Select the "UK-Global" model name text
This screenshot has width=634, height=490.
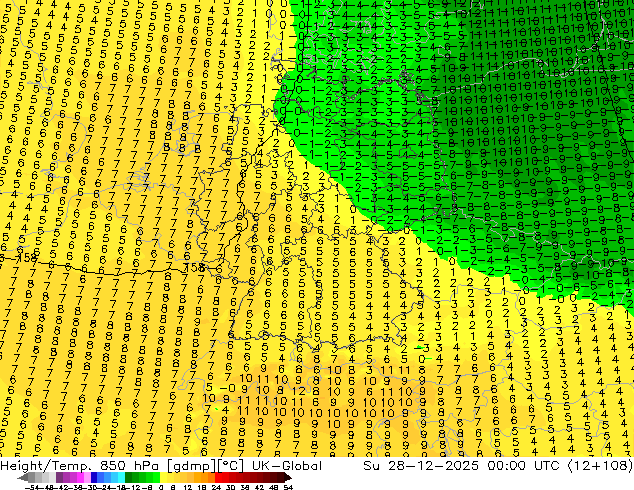287,466
